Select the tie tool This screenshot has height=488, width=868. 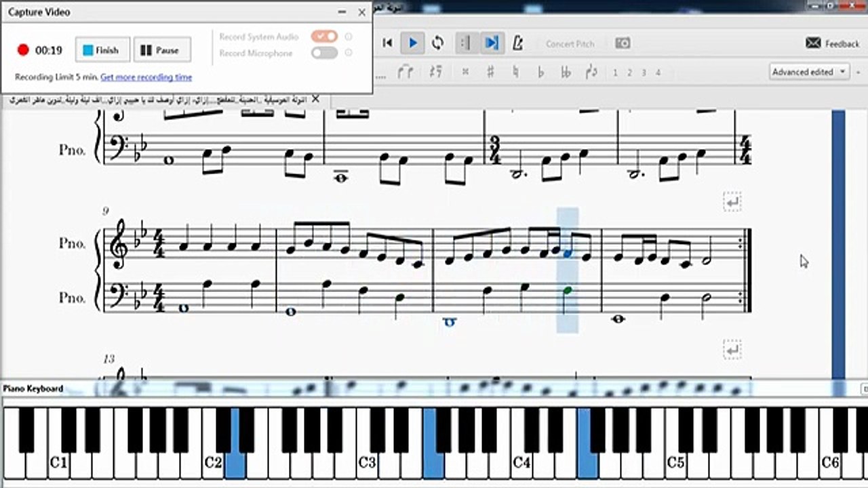pos(405,72)
